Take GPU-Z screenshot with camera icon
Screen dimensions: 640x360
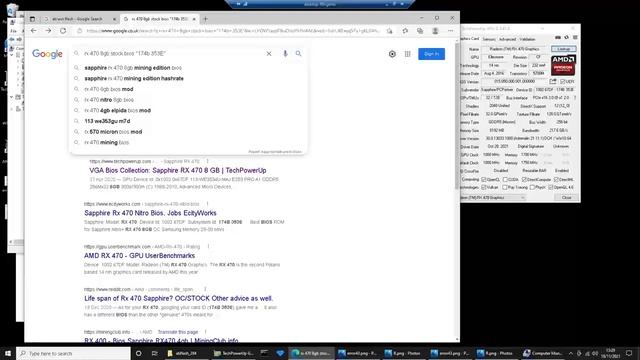pyautogui.click(x=558, y=38)
